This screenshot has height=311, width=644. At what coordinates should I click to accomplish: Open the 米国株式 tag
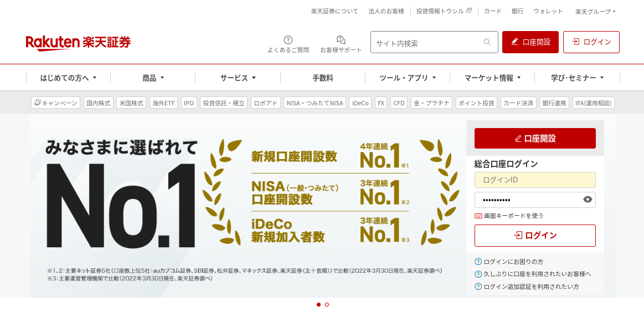click(131, 103)
